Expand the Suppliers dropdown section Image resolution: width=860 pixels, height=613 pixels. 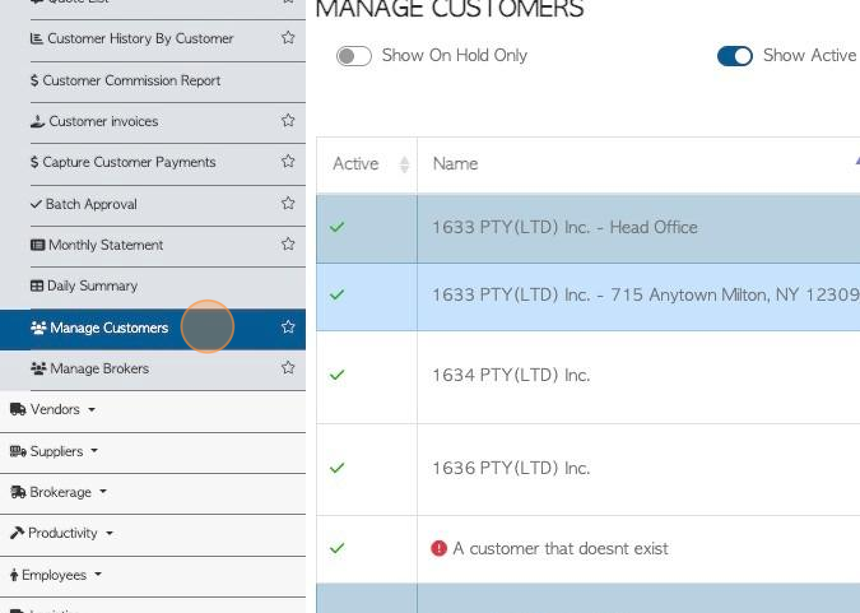click(x=57, y=451)
